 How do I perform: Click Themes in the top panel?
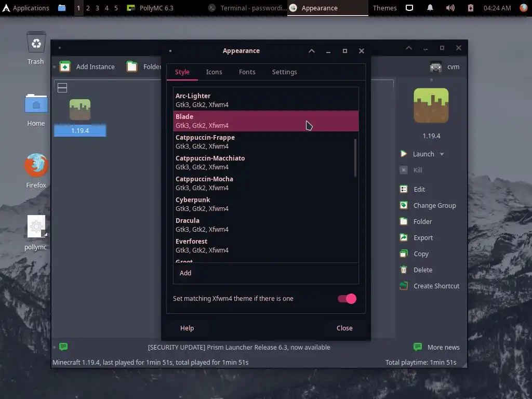(x=385, y=8)
